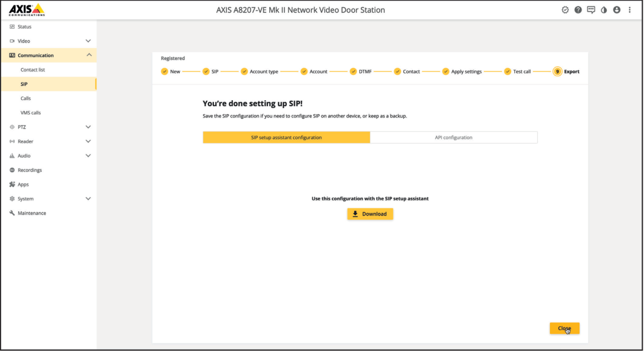Click the Apps puzzle piece icon

tap(12, 184)
